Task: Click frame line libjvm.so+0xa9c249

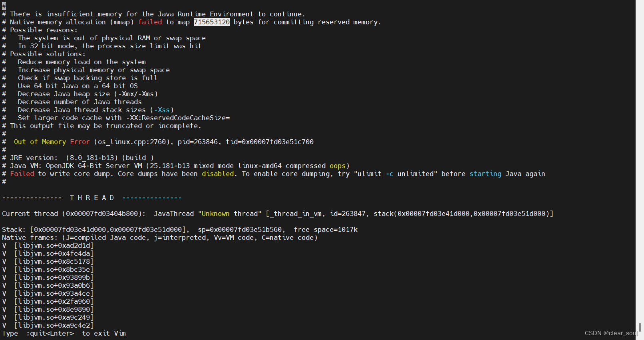Action: click(48, 317)
